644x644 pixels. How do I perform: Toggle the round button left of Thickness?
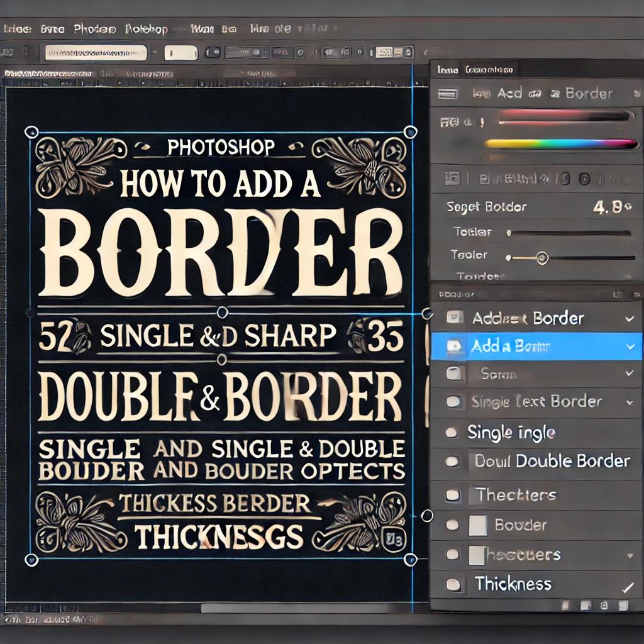(453, 584)
